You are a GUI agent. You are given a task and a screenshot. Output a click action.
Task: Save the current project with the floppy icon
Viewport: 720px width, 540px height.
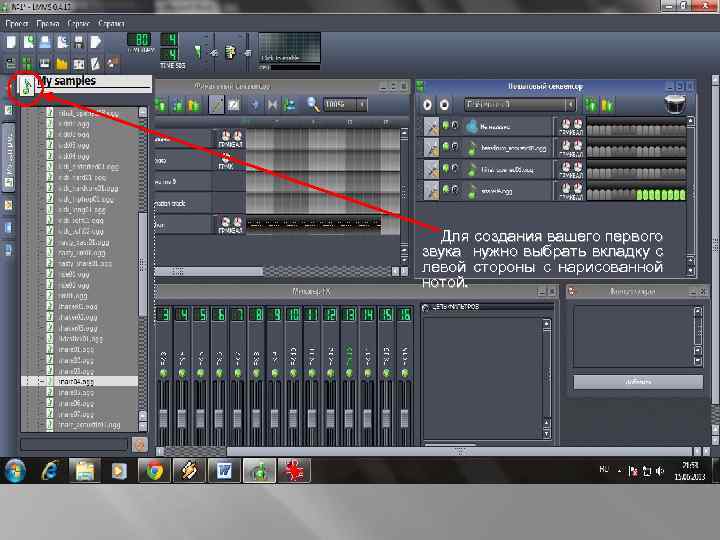coord(79,42)
